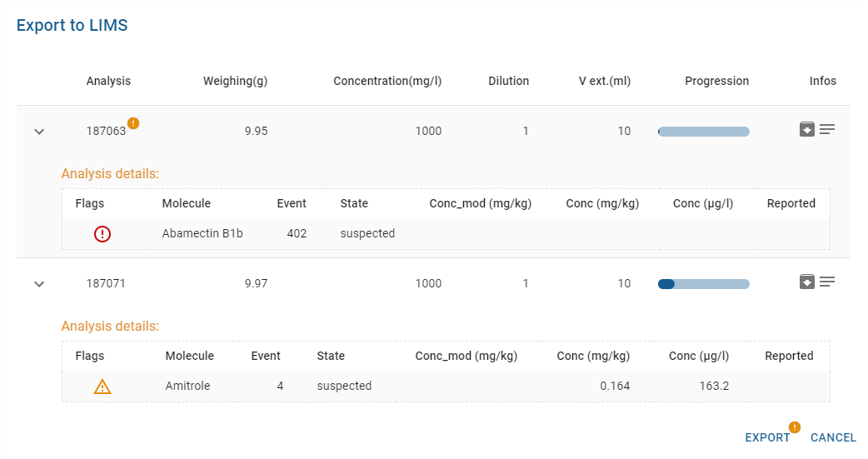Click the Progression column header
This screenshot has width=868, height=459.
[716, 81]
